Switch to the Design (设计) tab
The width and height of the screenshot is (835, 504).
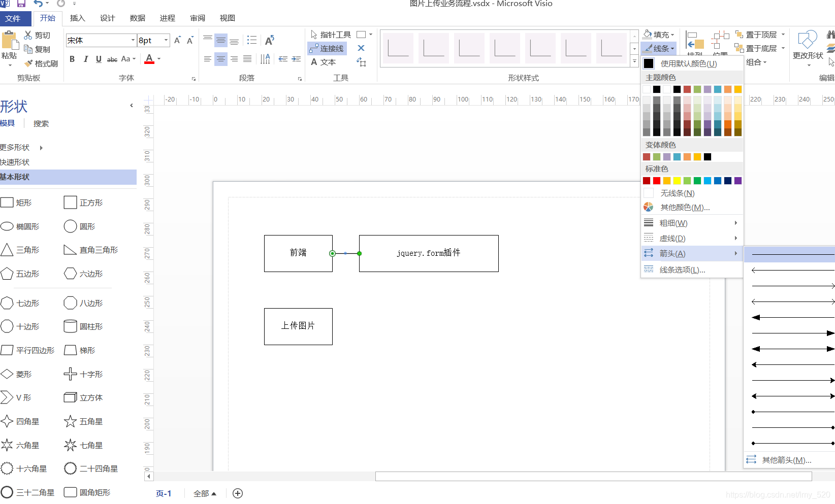coord(107,18)
